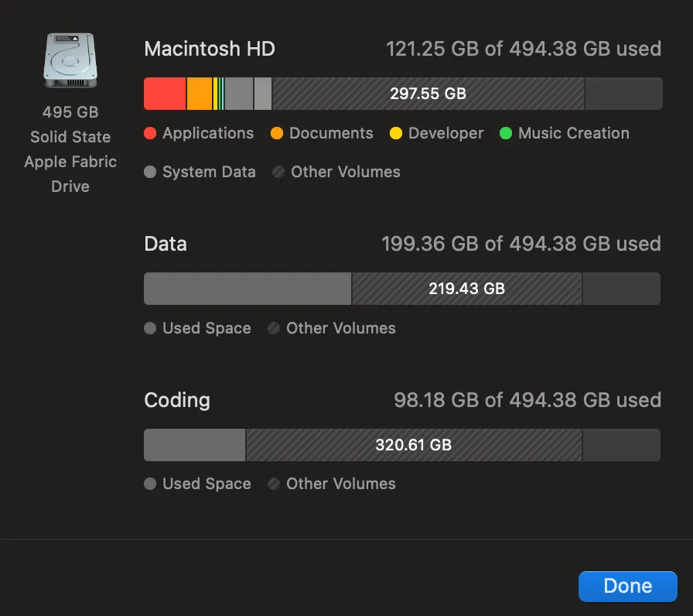
Task: Click the Used Space dot for Data volume
Action: pyautogui.click(x=149, y=328)
